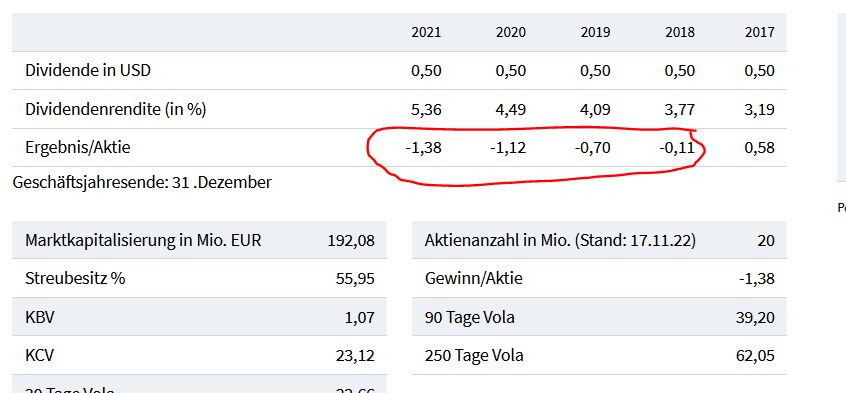
Task: Click the 2017 Ergebnis/Aktie value 0,58
Action: click(760, 148)
